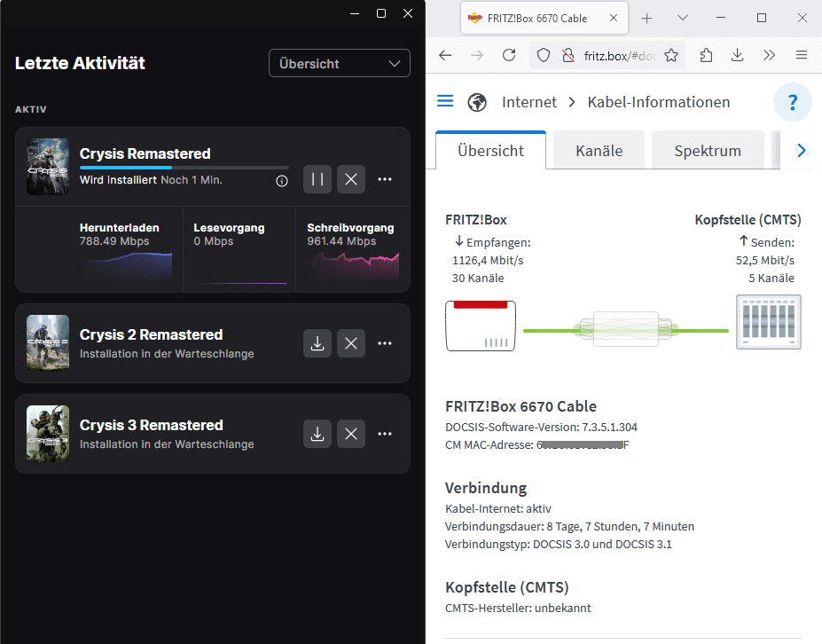The image size is (822, 644).
Task: Cancel the Crysis Remastered install
Action: (x=351, y=179)
